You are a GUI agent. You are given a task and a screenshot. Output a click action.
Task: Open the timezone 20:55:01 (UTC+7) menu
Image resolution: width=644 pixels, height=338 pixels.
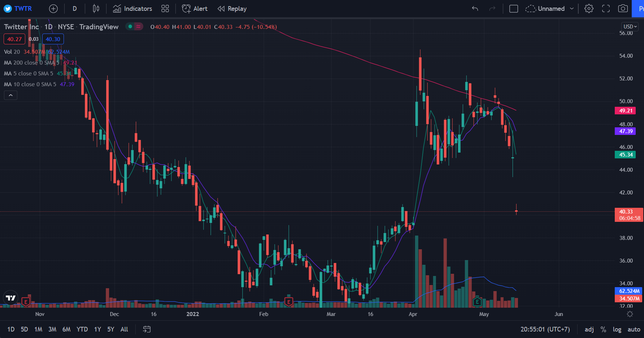545,329
